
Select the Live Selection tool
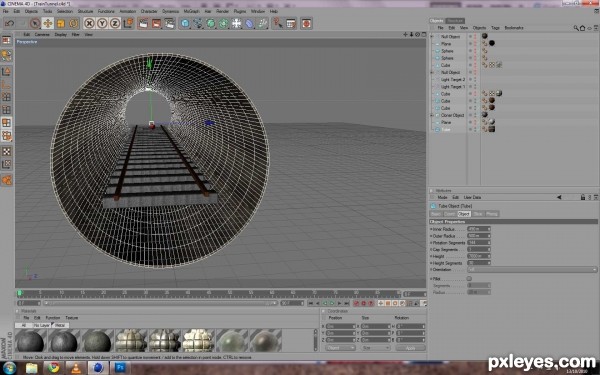pos(35,23)
